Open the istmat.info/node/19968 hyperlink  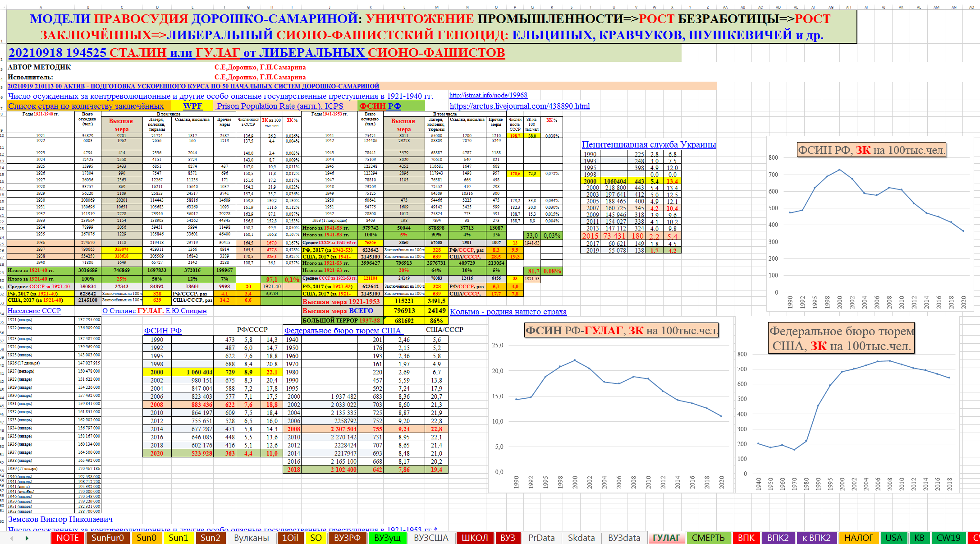click(x=488, y=95)
